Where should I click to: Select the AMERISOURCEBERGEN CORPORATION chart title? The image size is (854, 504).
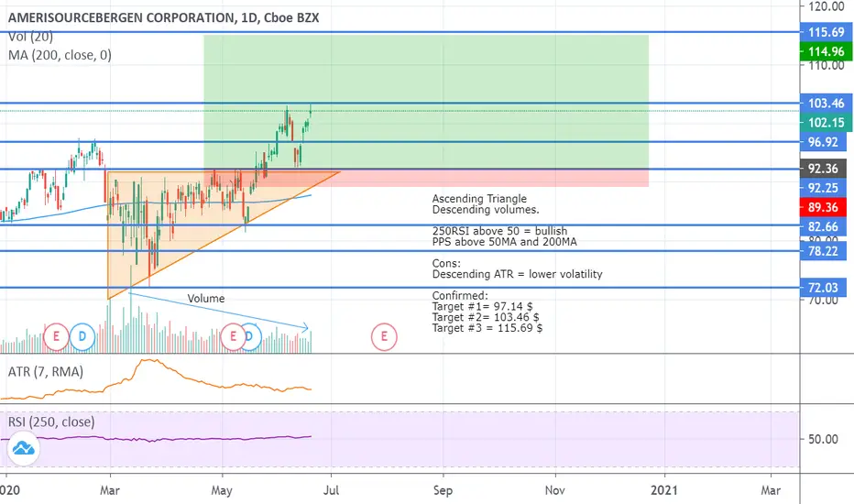(x=164, y=18)
